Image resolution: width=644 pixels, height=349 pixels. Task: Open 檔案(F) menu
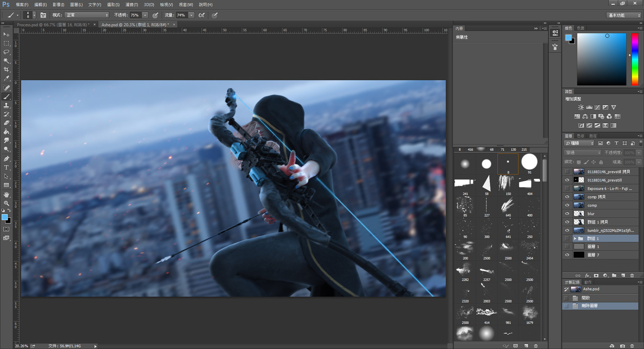point(22,4)
